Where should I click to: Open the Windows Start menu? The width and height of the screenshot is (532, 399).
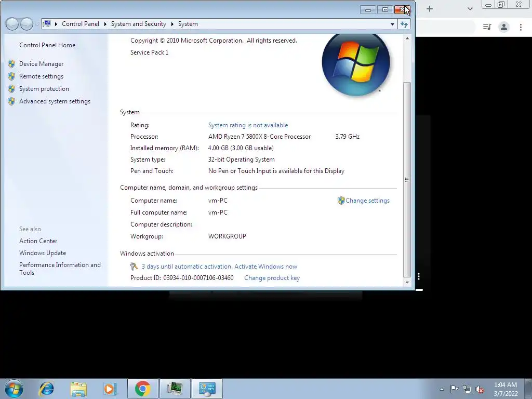click(14, 389)
